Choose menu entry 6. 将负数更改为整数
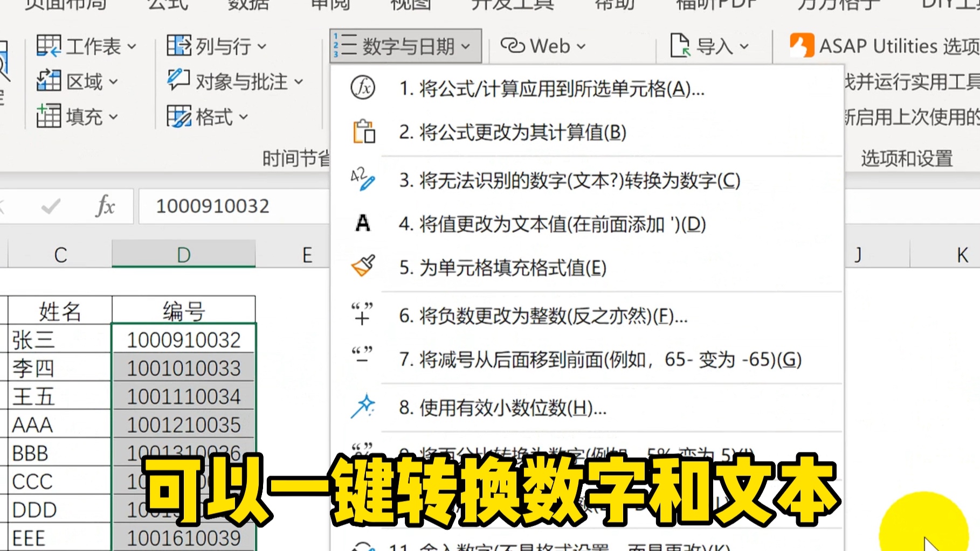980x551 pixels. [543, 317]
